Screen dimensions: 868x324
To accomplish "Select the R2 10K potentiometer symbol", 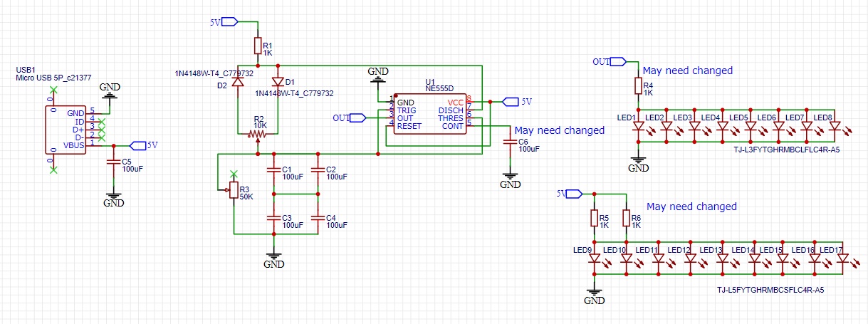I will pos(257,133).
